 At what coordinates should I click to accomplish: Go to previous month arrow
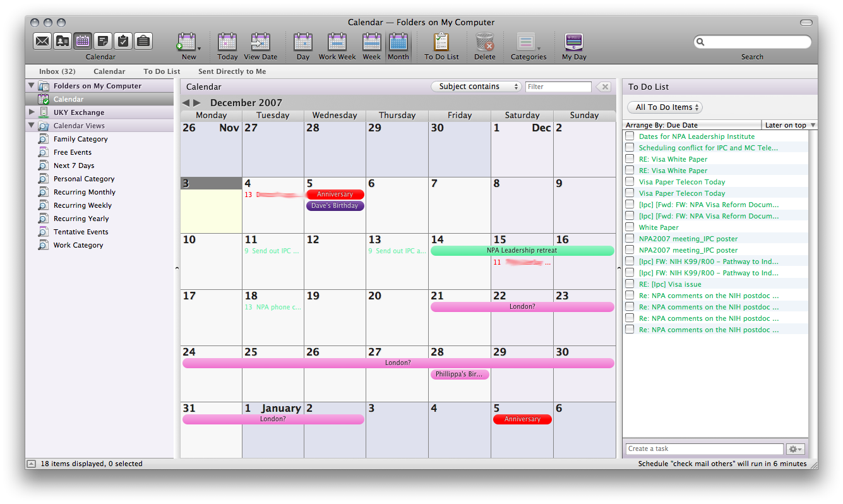[x=186, y=103]
